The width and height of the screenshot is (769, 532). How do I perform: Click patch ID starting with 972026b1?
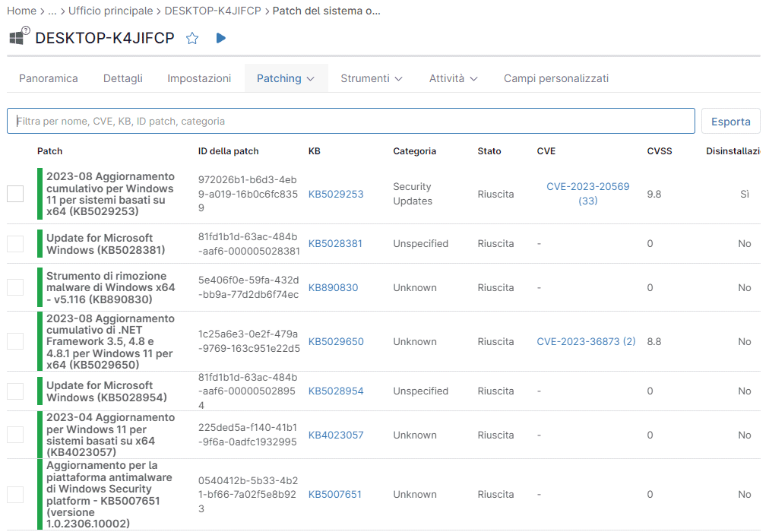tap(248, 194)
